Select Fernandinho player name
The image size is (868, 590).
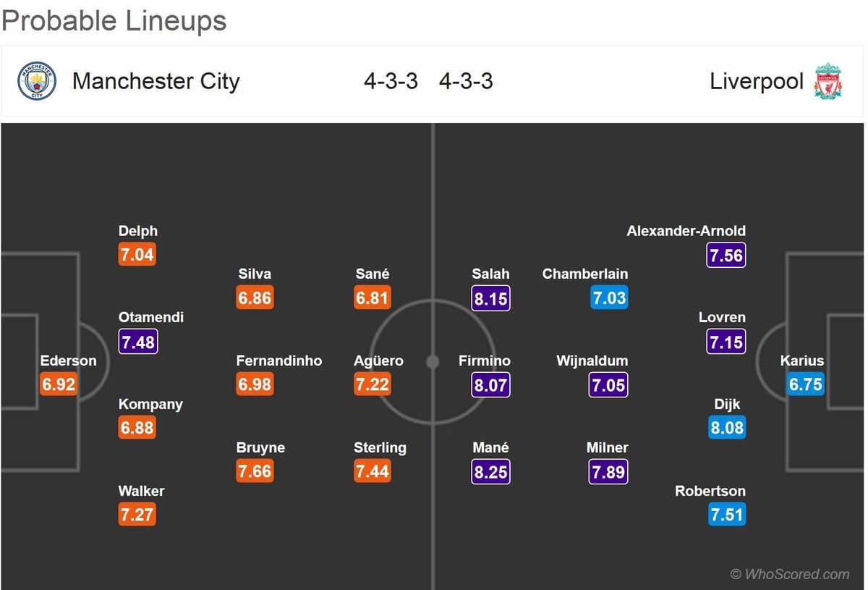click(x=279, y=361)
